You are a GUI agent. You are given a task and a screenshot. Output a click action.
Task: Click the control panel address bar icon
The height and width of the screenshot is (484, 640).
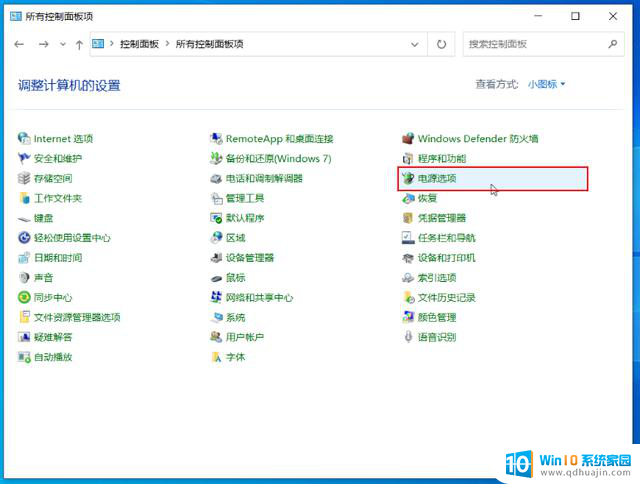pyautogui.click(x=98, y=44)
